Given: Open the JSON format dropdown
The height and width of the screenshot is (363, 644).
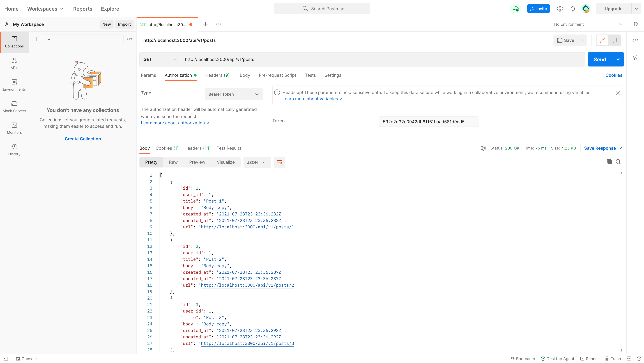Looking at the screenshot, I should 257,162.
